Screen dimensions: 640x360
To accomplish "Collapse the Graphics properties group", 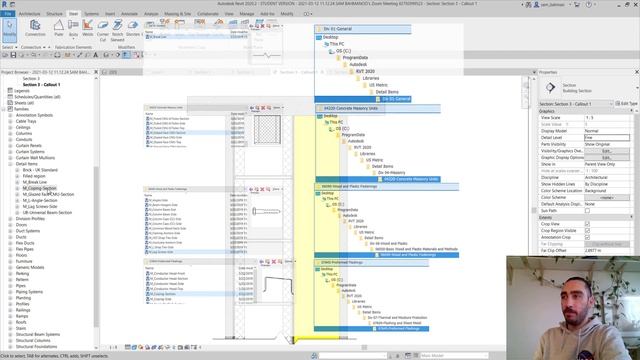I will tap(631, 111).
